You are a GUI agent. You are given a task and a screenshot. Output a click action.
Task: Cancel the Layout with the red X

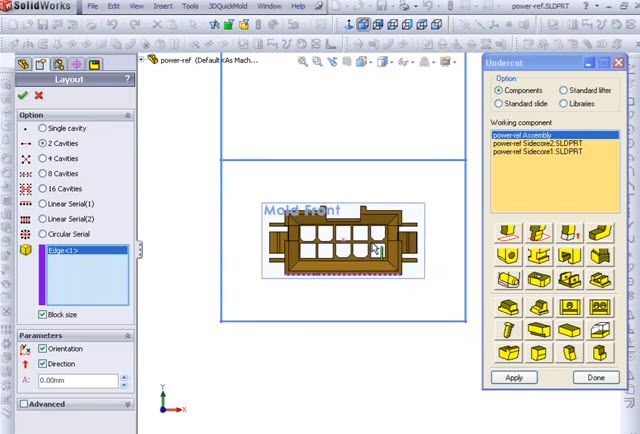tap(39, 96)
